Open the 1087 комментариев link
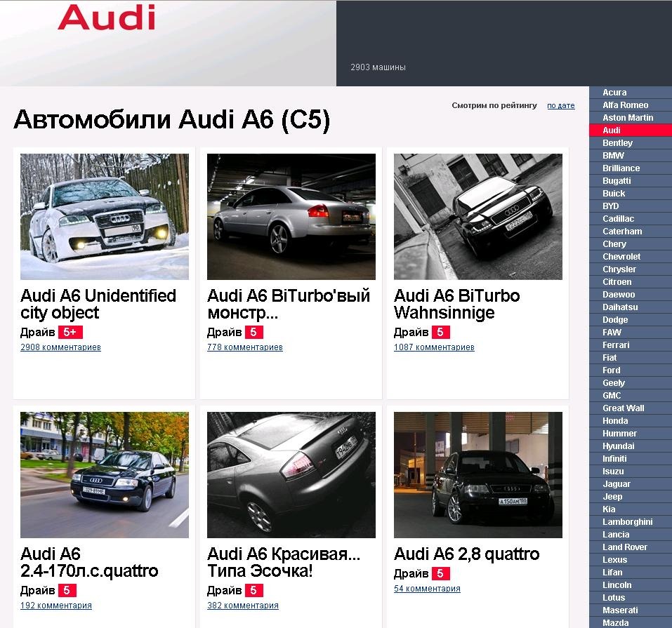Image resolution: width=672 pixels, height=628 pixels. 434,347
